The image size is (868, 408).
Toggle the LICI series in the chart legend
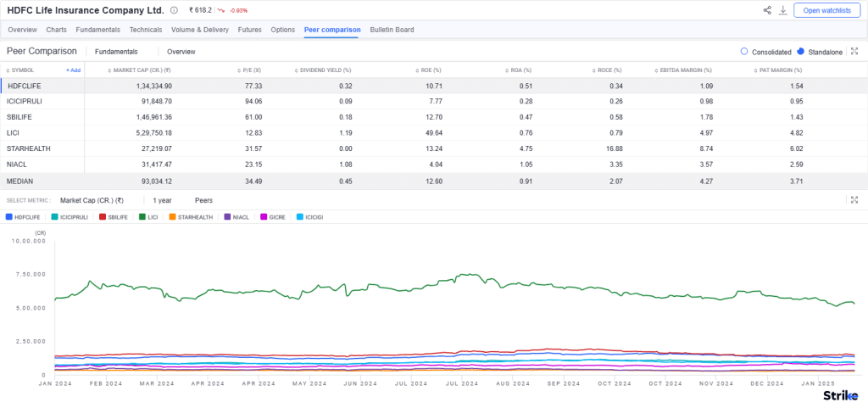pos(147,217)
